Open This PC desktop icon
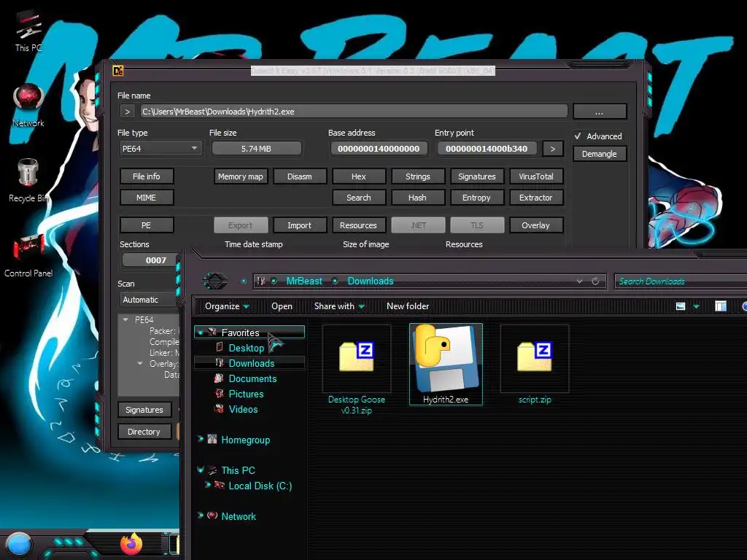 (x=28, y=31)
